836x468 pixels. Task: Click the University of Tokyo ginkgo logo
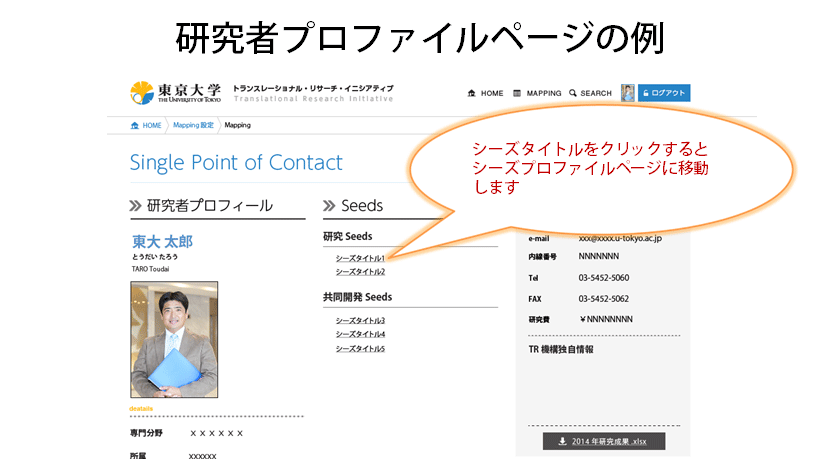142,93
